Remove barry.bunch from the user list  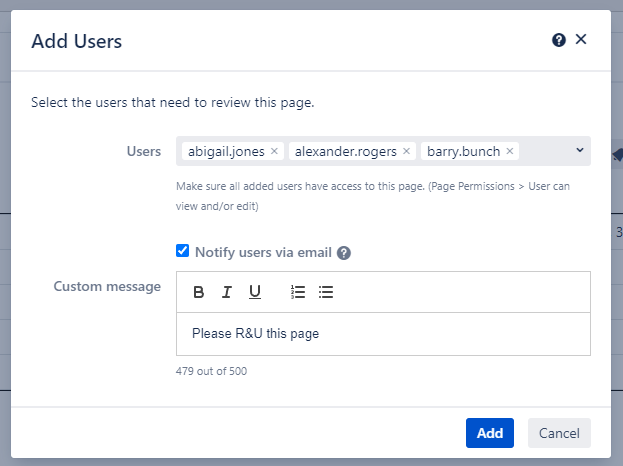[x=510, y=151]
